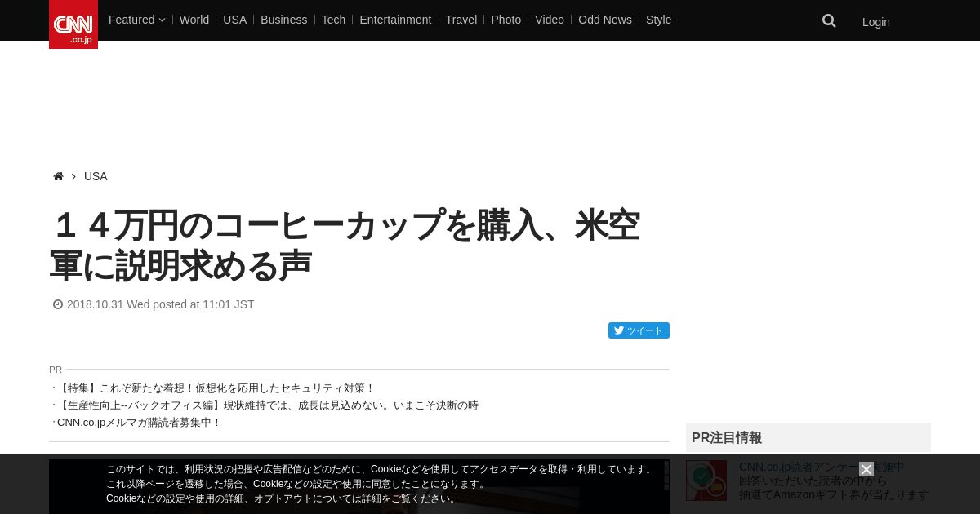
Task: Close the cookie notice banner
Action: (x=866, y=469)
